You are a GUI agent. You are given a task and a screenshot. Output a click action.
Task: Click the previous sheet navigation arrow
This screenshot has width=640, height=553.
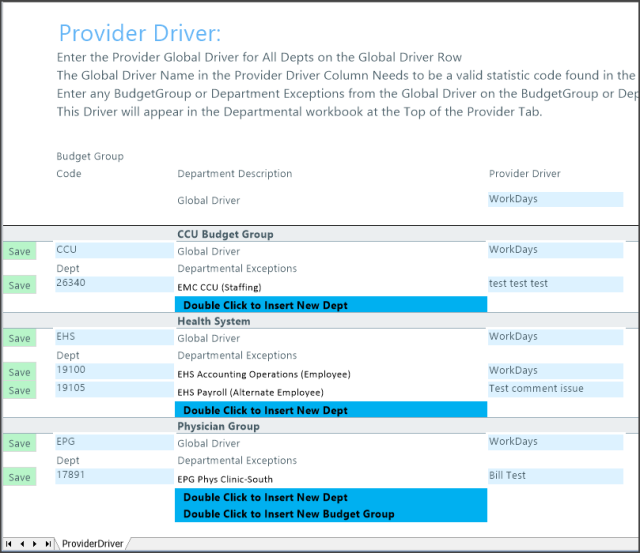pos(23,544)
